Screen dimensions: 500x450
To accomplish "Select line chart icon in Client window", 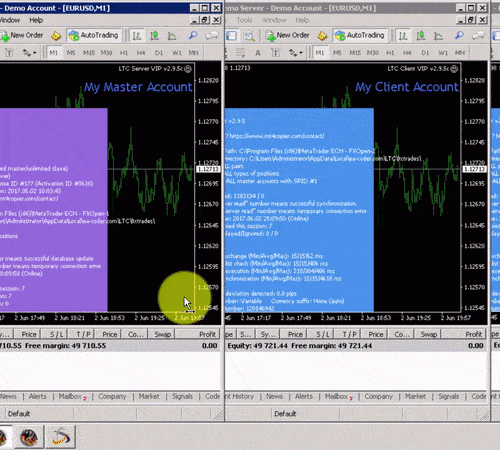I will click(x=438, y=35).
